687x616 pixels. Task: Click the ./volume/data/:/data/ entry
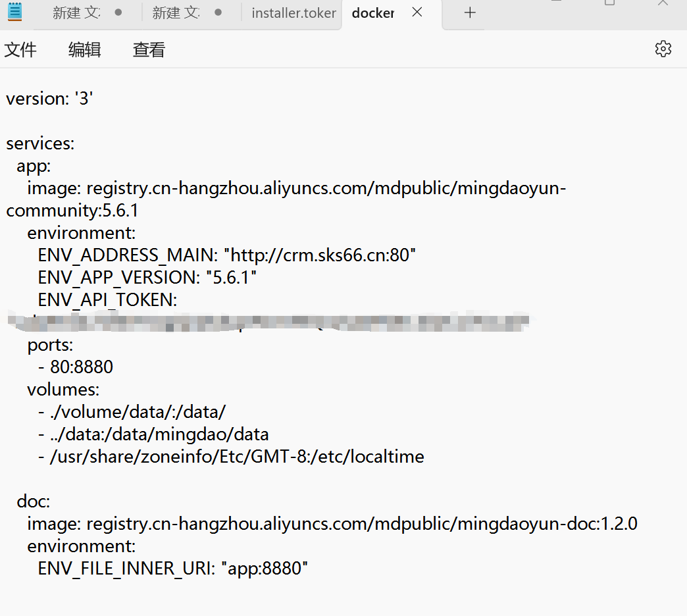pyautogui.click(x=132, y=412)
